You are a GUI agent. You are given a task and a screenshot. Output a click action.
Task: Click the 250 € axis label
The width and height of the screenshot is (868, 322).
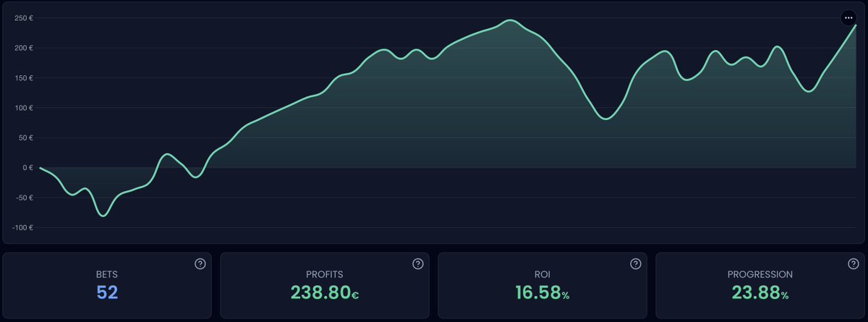(24, 18)
